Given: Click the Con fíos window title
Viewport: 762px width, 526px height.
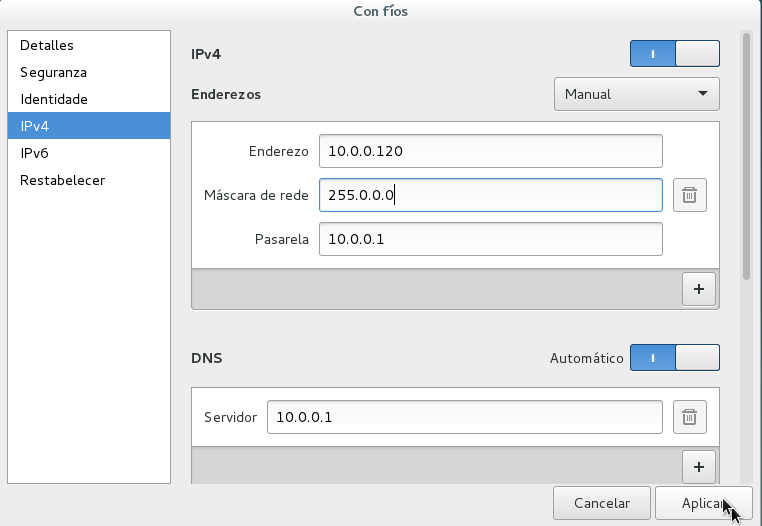Looking at the screenshot, I should [381, 11].
